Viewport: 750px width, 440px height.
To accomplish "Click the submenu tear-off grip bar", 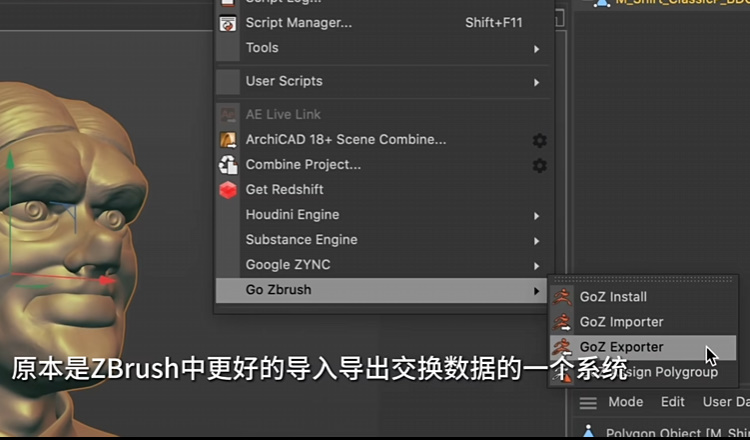I will tap(642, 278).
